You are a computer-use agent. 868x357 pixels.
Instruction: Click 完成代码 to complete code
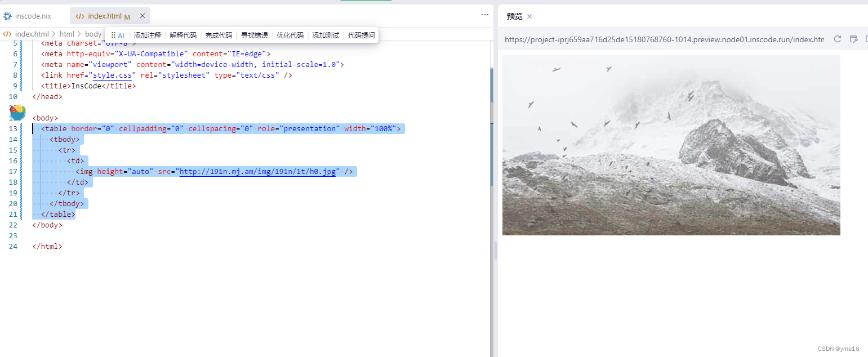219,35
